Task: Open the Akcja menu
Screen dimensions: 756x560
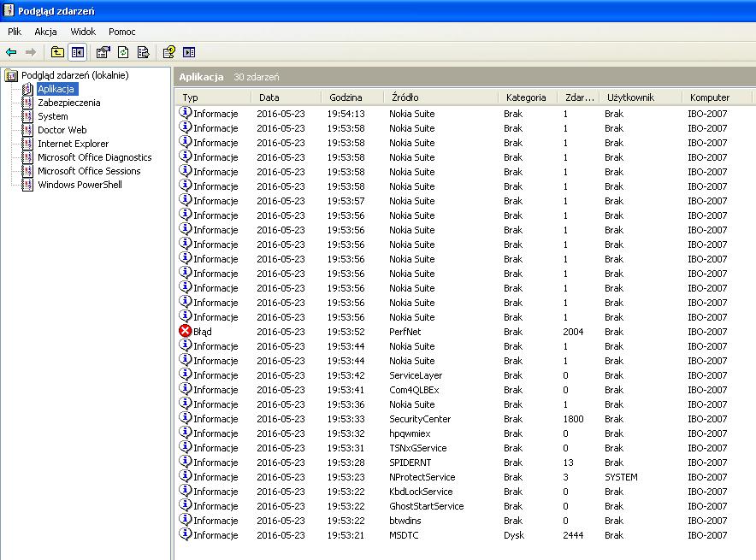Action: 46,32
